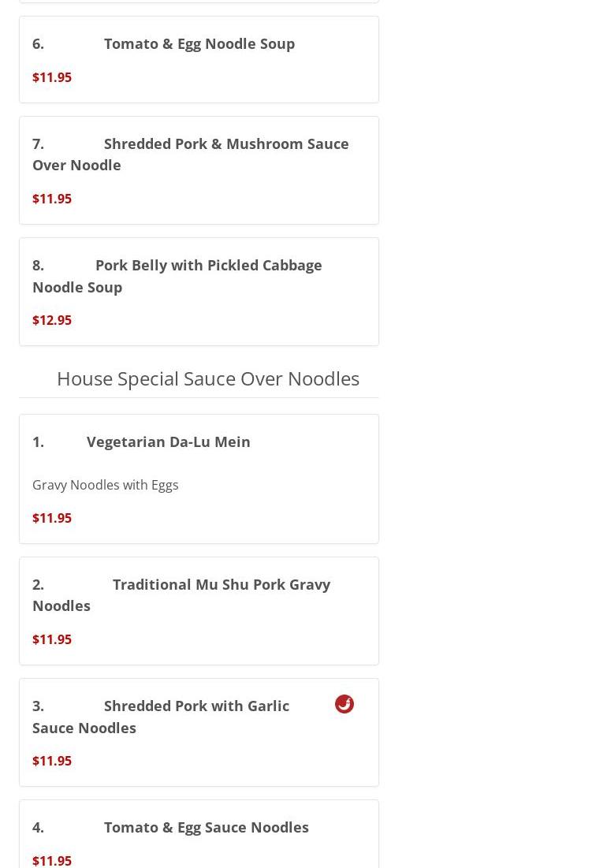
Task: Open Tomato & Egg Sauce Noodles item
Action: point(206,827)
